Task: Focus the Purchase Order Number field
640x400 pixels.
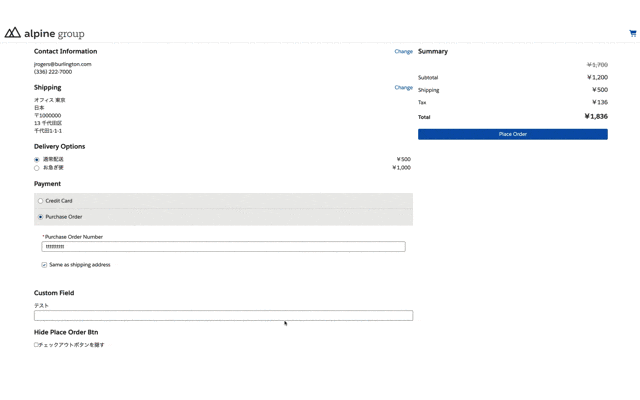Action: click(223, 247)
